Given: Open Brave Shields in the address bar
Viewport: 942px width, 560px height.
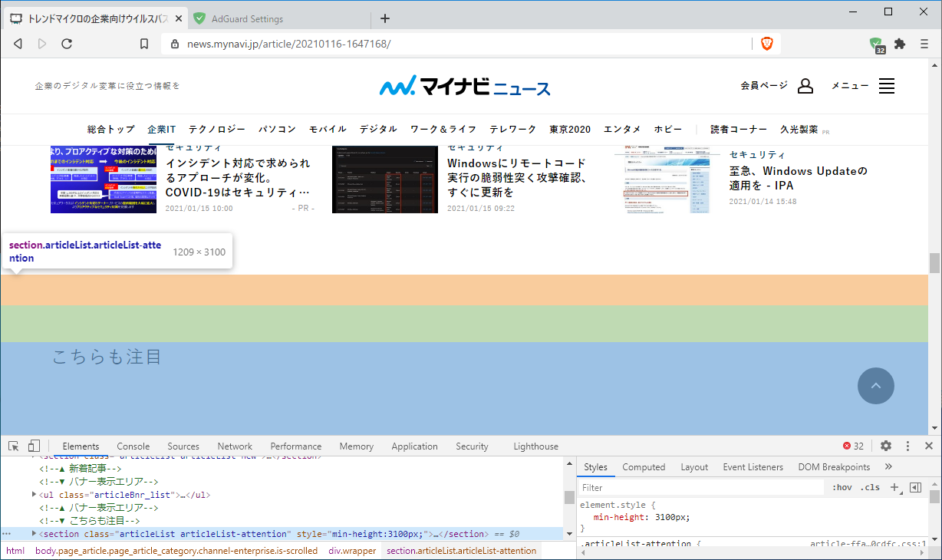Looking at the screenshot, I should pos(766,44).
